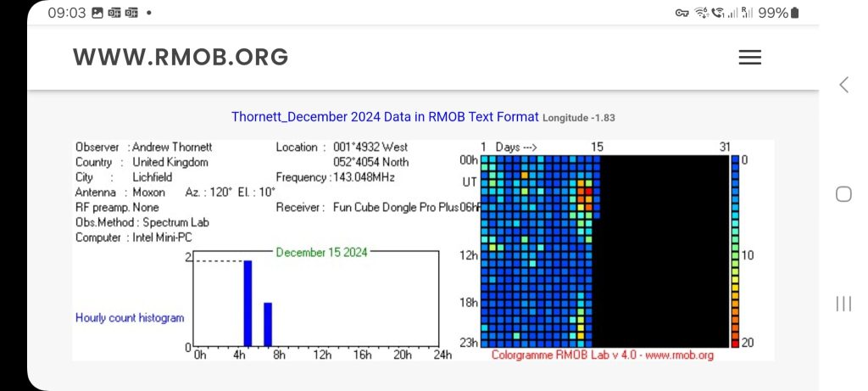Tap the Frequency value 143.048MHz

tap(364, 177)
